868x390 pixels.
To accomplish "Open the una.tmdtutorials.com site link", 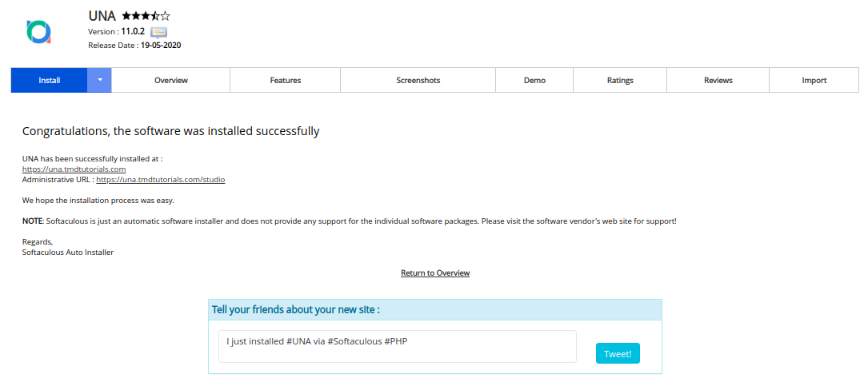I will click(74, 169).
